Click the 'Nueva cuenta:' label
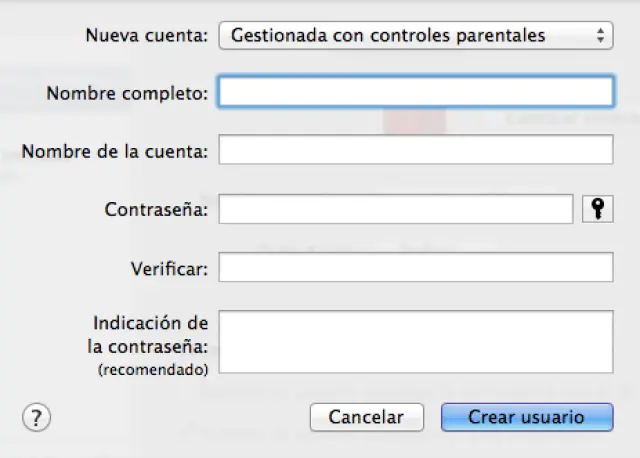The width and height of the screenshot is (640, 458). (x=146, y=35)
